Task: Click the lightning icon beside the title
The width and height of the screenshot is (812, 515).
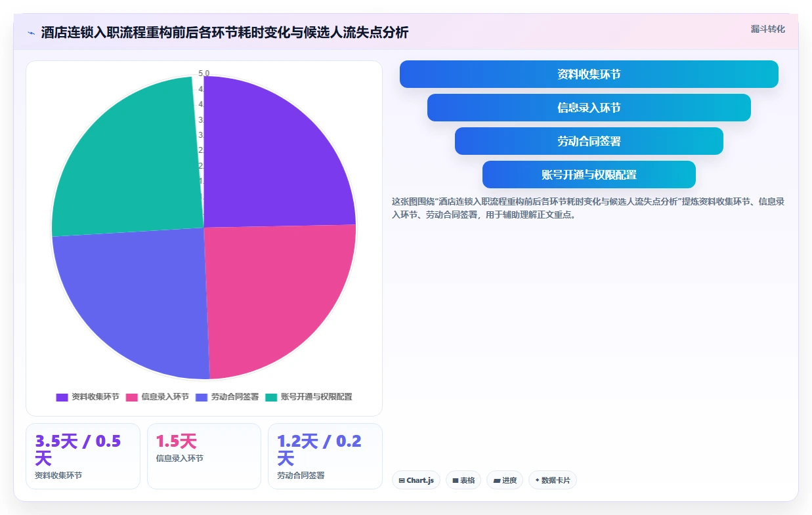Action: point(31,32)
